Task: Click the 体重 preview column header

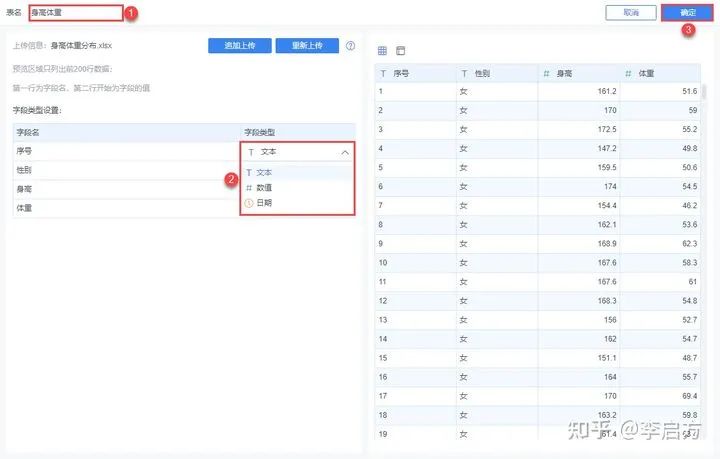Action: pos(660,73)
